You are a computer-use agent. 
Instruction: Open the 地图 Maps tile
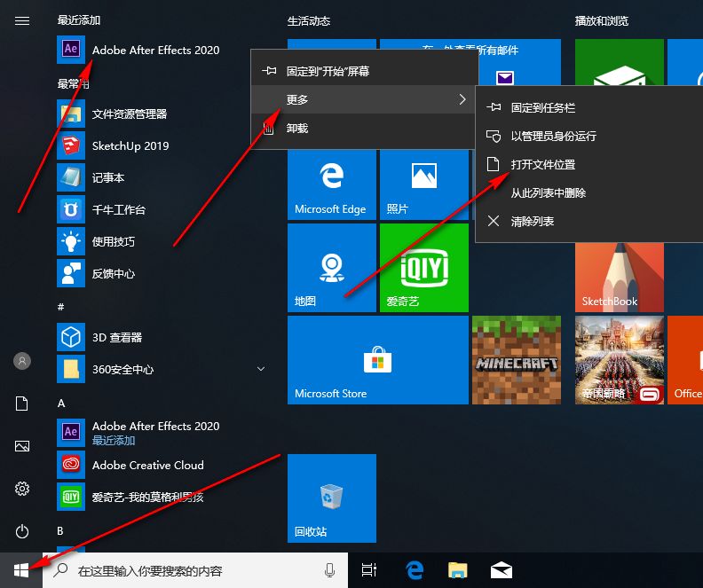(332, 268)
